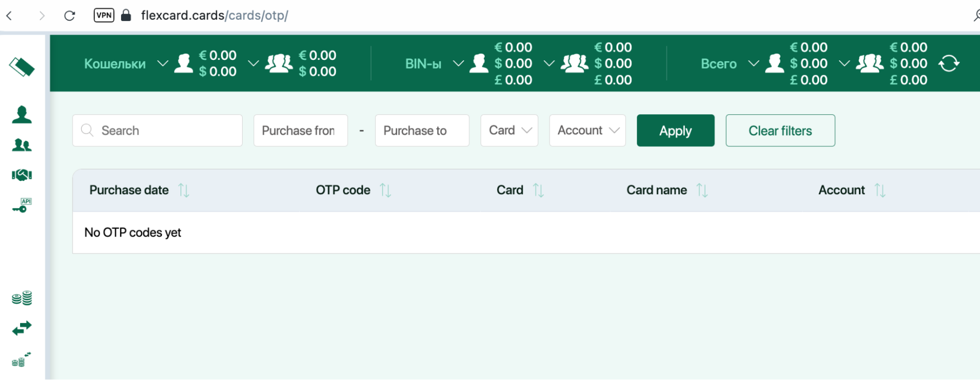Open the single user icon in the sidebar
Image resolution: width=980 pixels, height=380 pixels.
pyautogui.click(x=22, y=114)
